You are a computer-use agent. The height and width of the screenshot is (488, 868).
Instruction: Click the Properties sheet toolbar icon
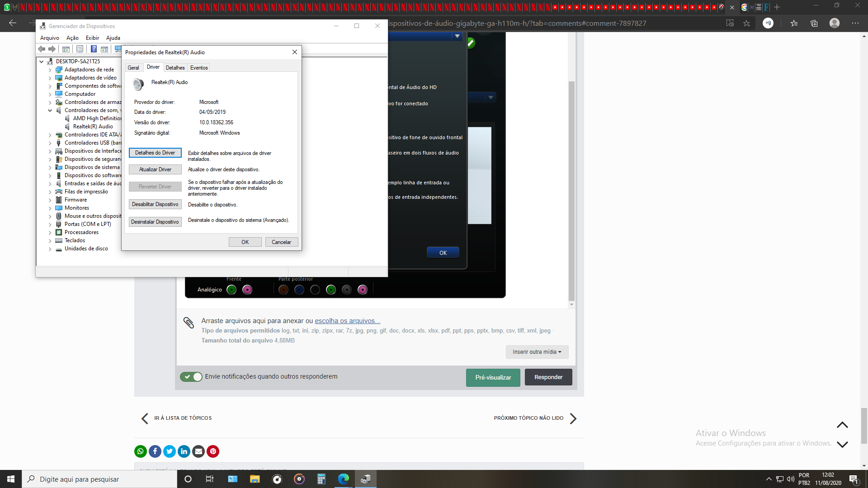pos(80,49)
